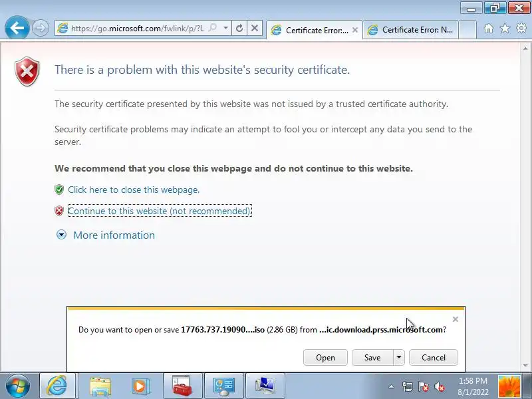Open the Tools gear menu

point(521,29)
